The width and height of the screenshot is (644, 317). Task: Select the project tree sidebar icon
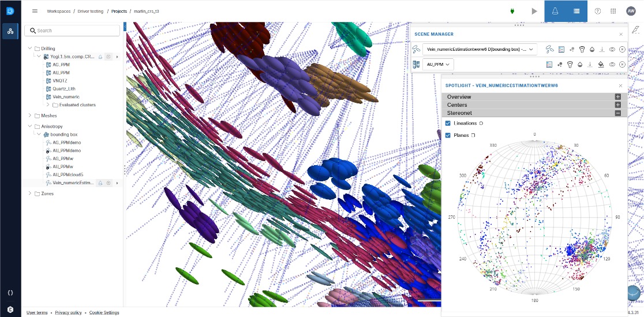(x=10, y=31)
